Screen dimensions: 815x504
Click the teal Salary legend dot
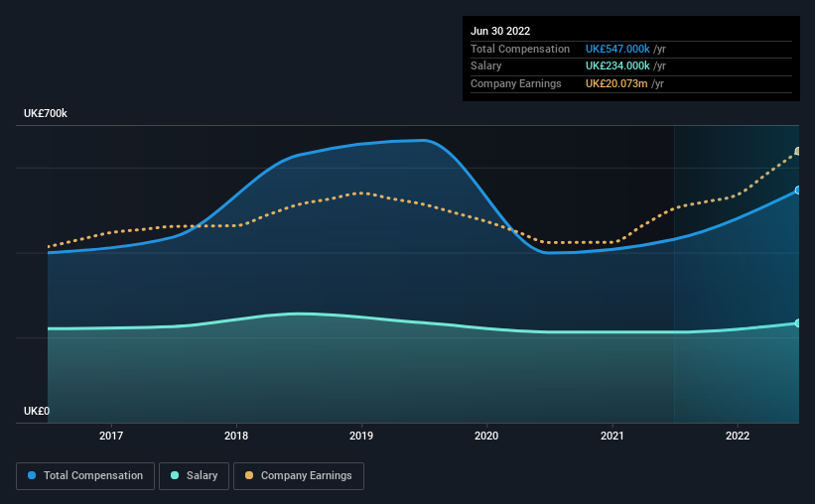(x=175, y=475)
